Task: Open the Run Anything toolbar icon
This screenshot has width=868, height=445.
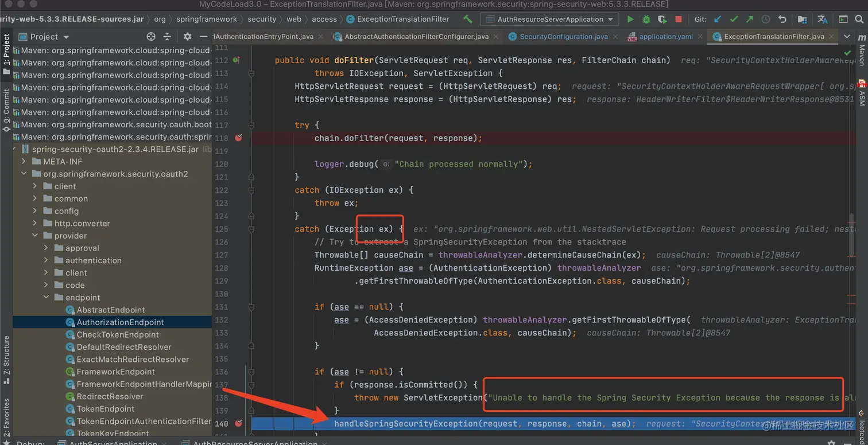Action: click(842, 19)
